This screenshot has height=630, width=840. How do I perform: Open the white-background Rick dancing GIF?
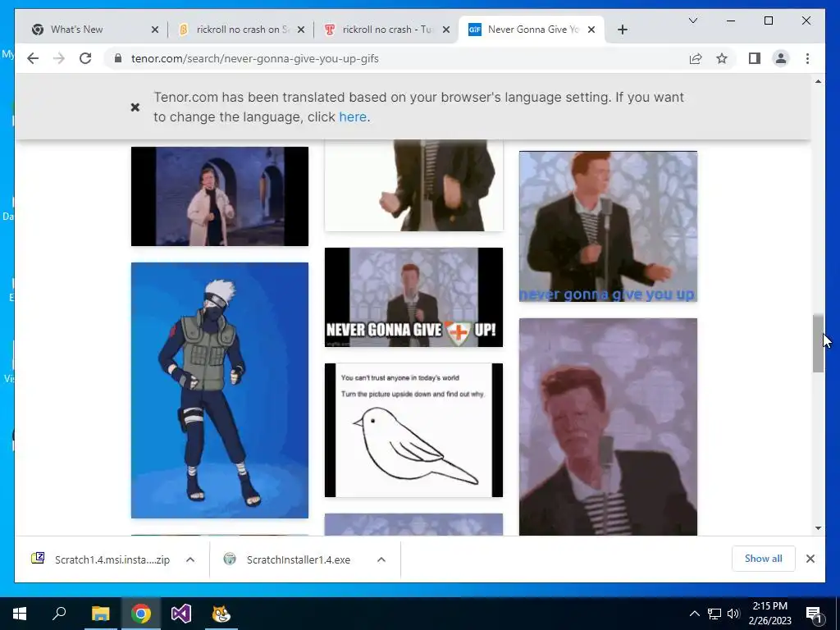[413, 185]
